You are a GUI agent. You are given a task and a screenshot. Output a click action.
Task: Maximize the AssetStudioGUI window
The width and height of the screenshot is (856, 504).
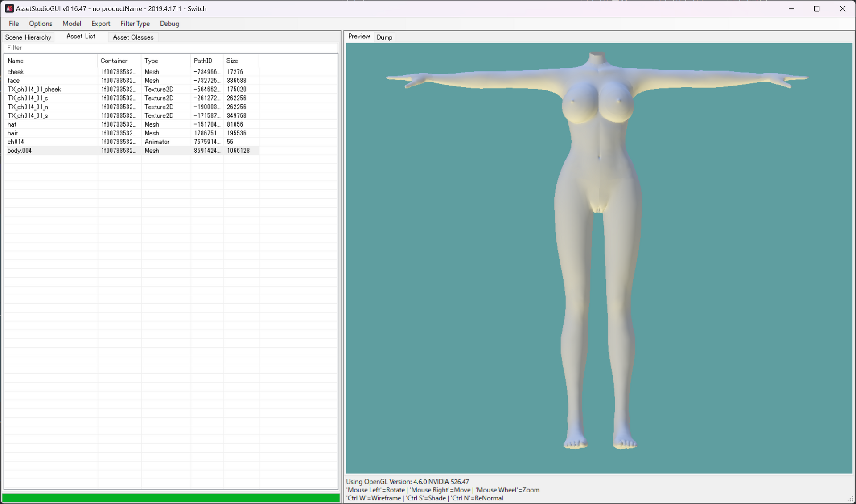(x=817, y=8)
